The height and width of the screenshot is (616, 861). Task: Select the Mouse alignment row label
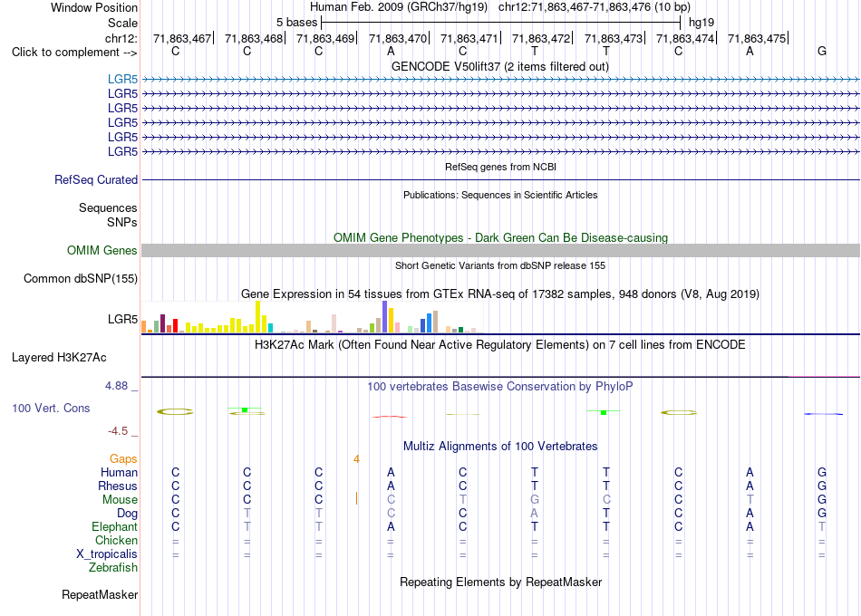(120, 500)
